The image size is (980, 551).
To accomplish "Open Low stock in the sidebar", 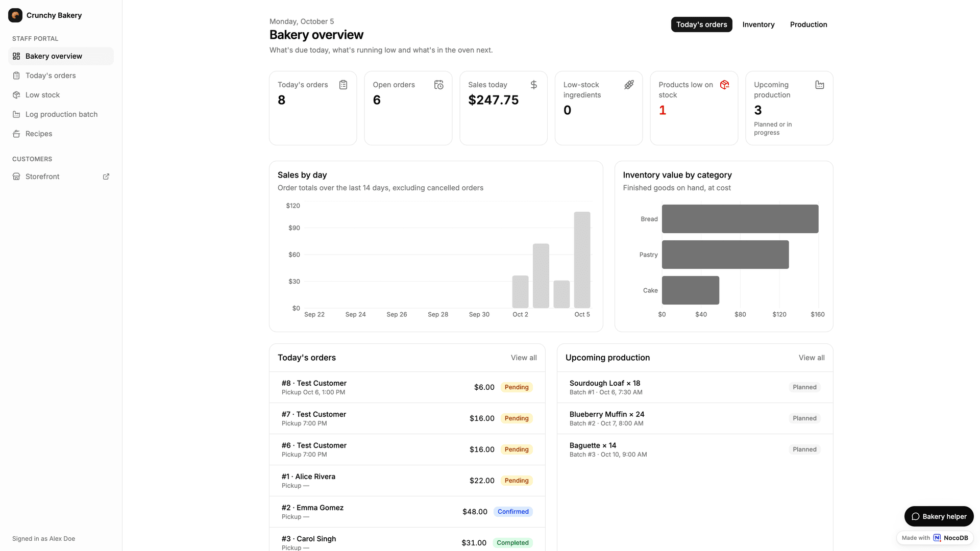I will pos(61,95).
